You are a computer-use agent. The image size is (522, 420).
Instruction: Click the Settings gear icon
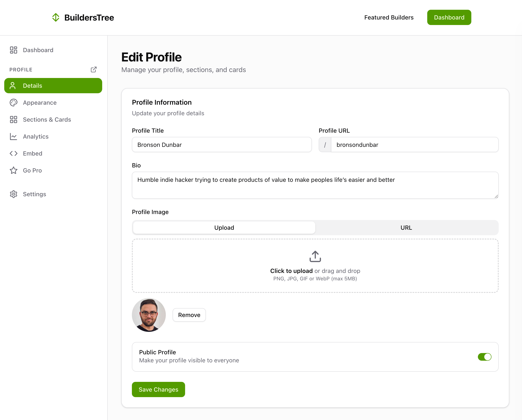tap(14, 194)
